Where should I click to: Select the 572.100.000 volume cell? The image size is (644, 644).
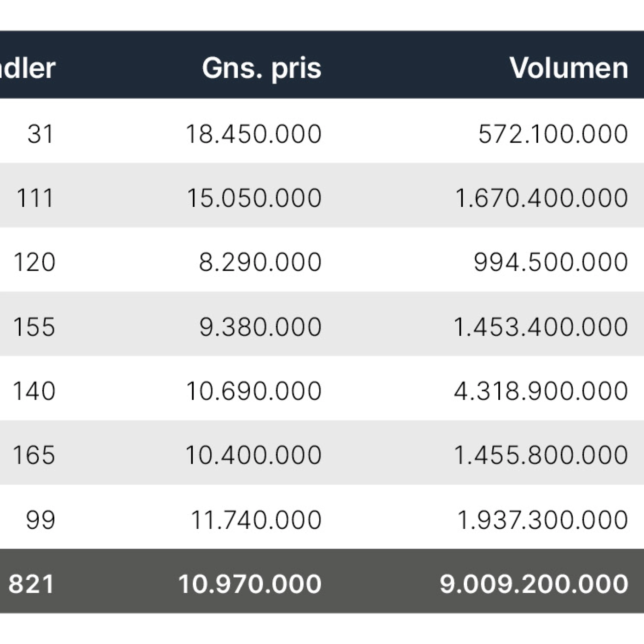(x=553, y=134)
